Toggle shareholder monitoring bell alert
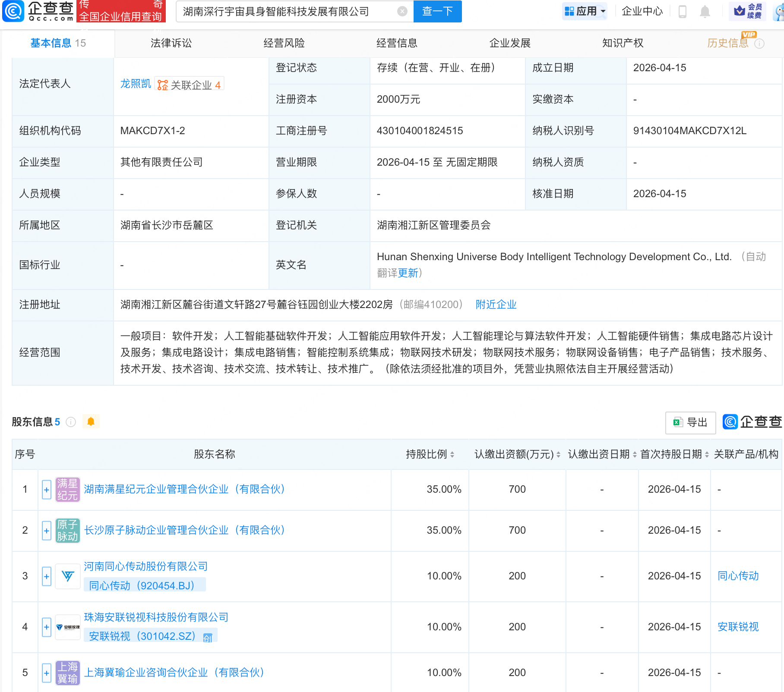Image resolution: width=784 pixels, height=692 pixels. pyautogui.click(x=91, y=421)
